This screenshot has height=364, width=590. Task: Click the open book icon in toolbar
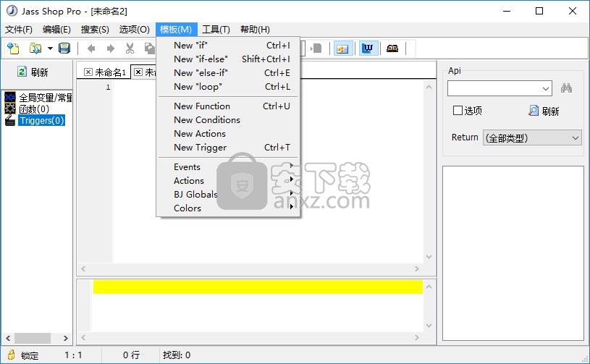pos(392,48)
